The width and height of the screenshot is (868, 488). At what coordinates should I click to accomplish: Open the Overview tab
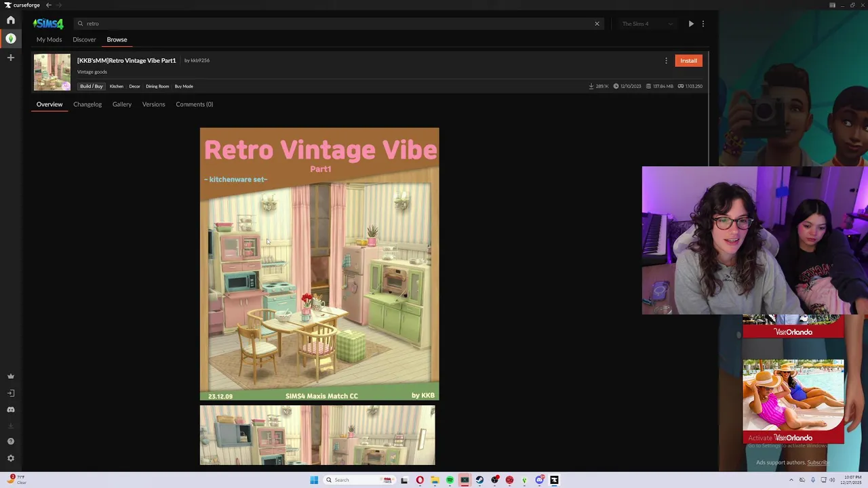(x=50, y=104)
